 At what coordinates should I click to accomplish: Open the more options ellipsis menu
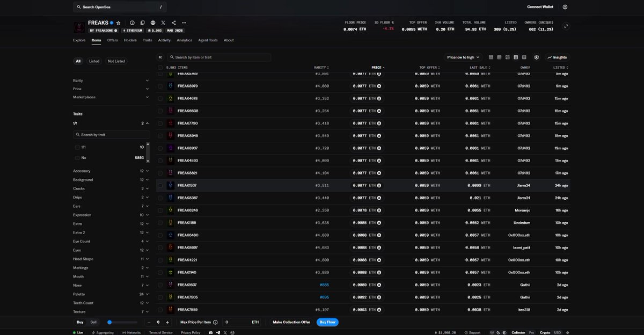point(184,23)
